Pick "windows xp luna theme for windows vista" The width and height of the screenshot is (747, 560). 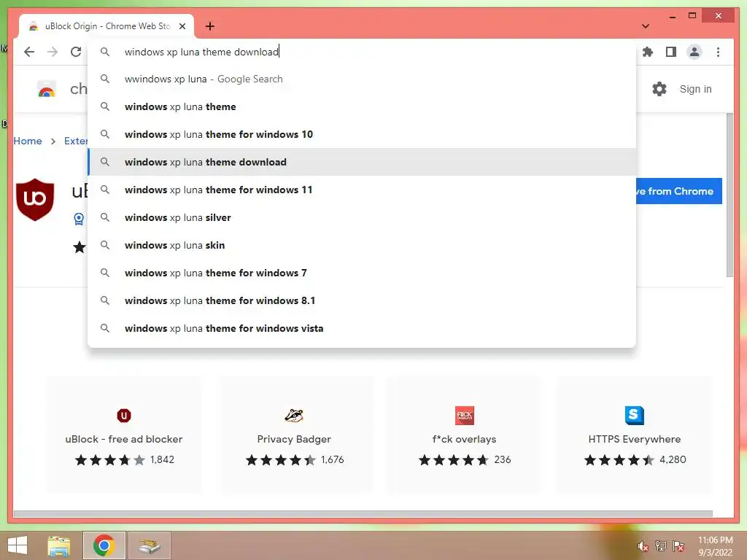coord(362,328)
